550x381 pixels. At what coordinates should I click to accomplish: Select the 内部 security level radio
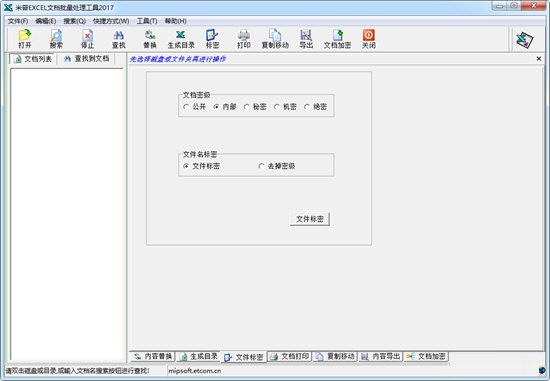(x=225, y=107)
